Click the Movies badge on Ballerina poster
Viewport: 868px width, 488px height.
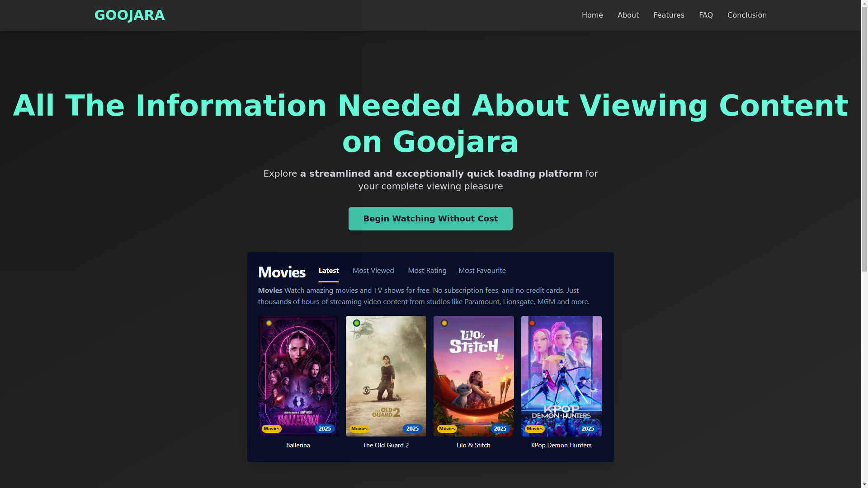[x=272, y=429]
